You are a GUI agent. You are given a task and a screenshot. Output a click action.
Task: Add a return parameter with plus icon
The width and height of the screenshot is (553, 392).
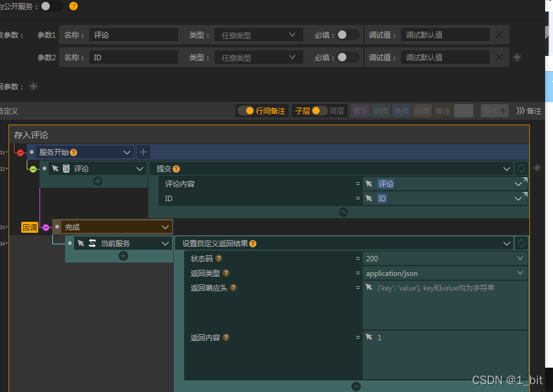point(33,86)
